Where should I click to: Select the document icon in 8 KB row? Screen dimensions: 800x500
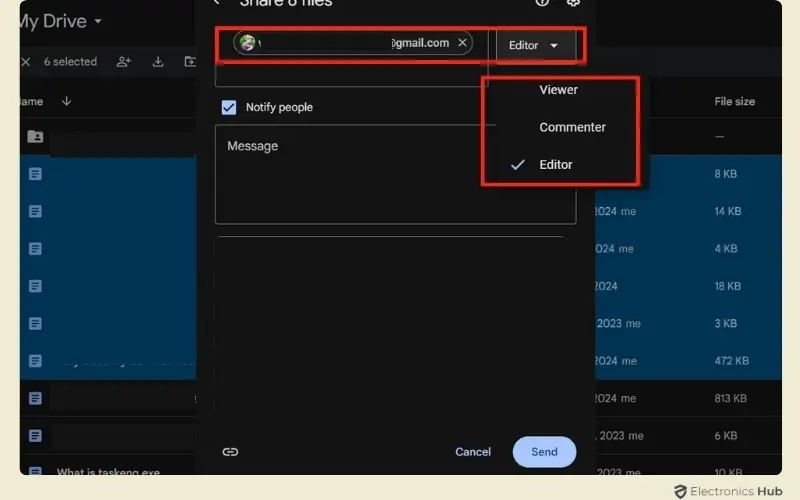pos(35,174)
